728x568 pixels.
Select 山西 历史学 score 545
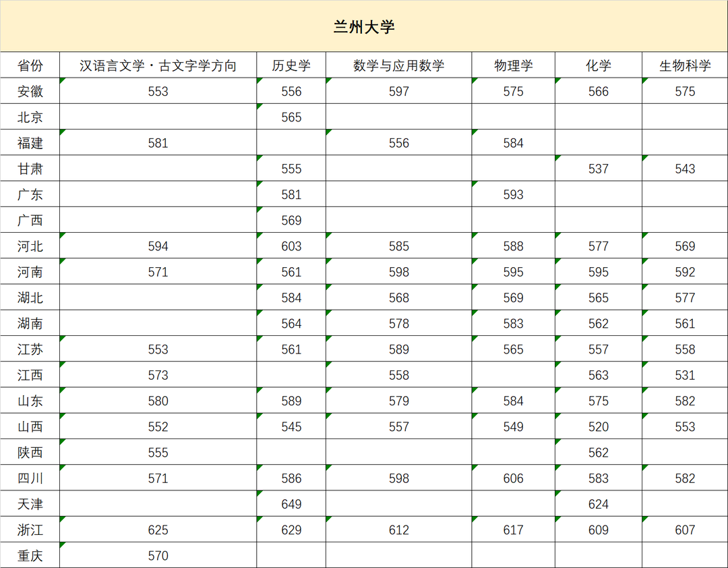coord(291,426)
